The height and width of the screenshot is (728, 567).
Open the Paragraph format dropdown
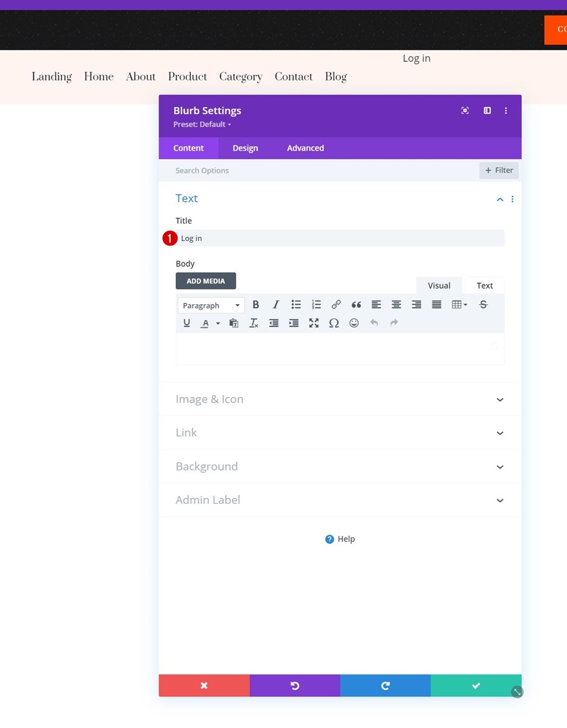211,305
